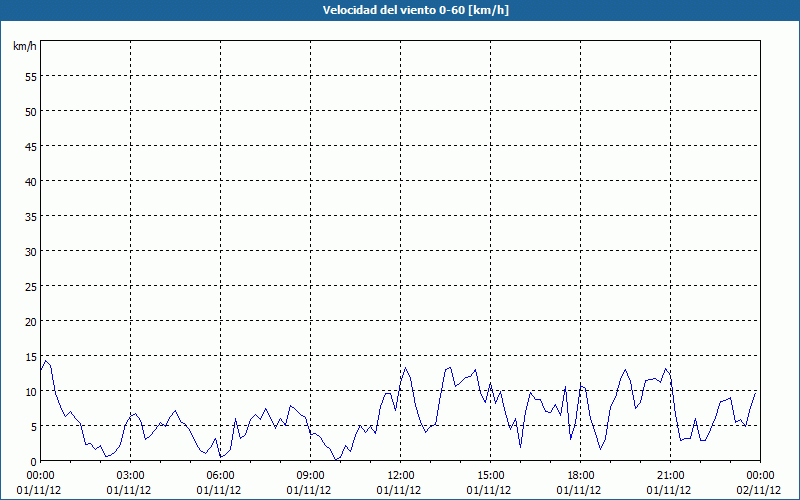This screenshot has width=800, height=500.
Task: Select the 02/11/12 date label
Action: (758, 490)
